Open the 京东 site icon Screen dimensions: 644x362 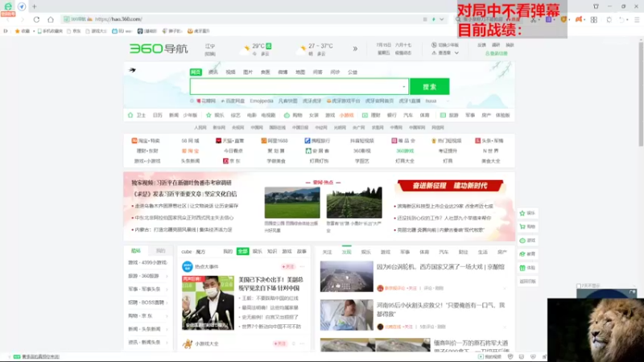tap(225, 162)
